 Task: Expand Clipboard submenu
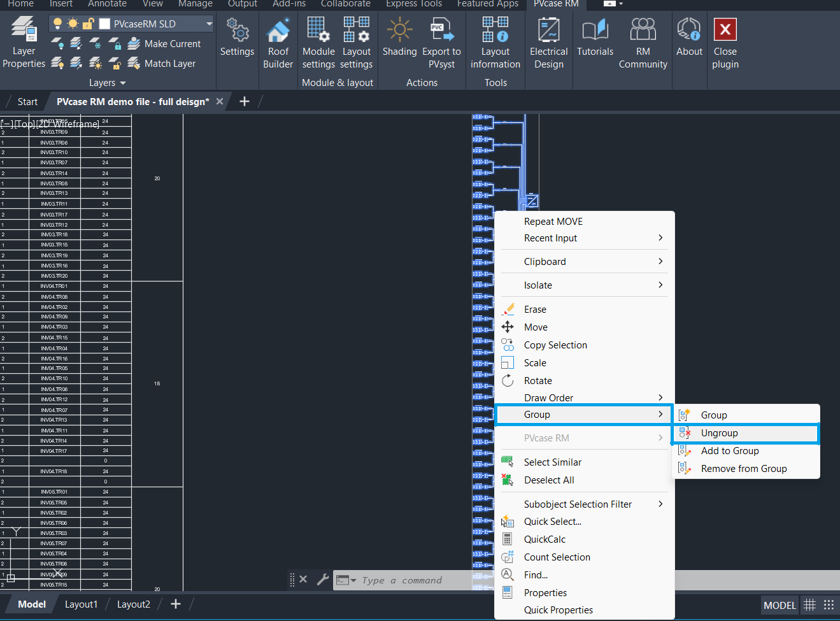tap(584, 261)
